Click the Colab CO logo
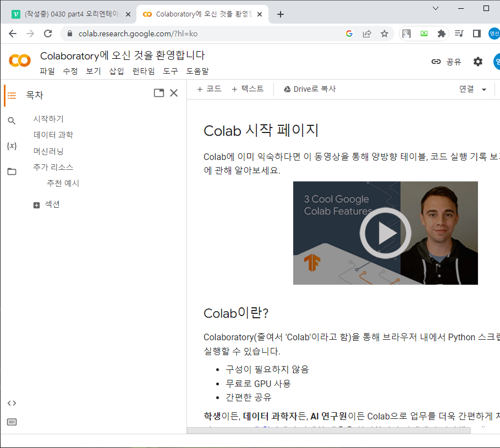 [20, 60]
